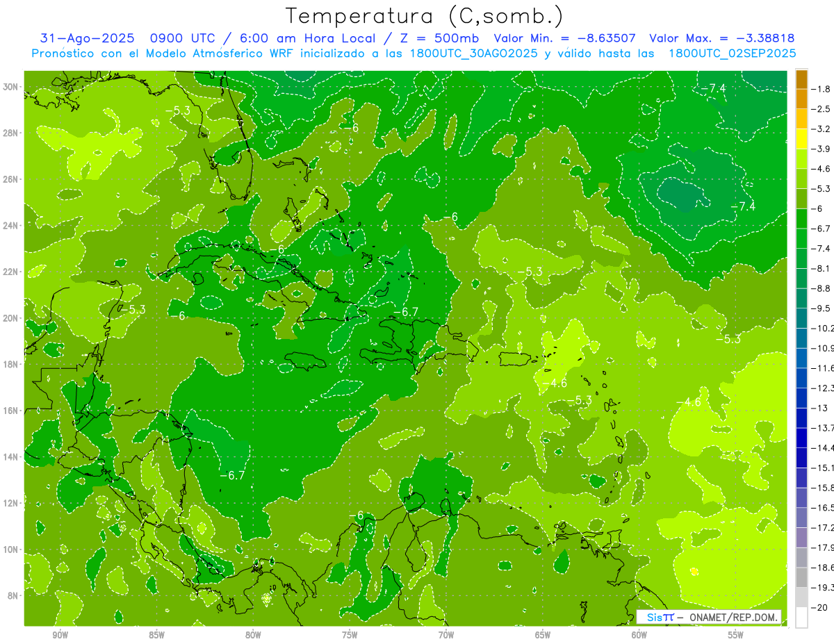
Task: Click the '-8.8' color scale label
Action: point(821,288)
